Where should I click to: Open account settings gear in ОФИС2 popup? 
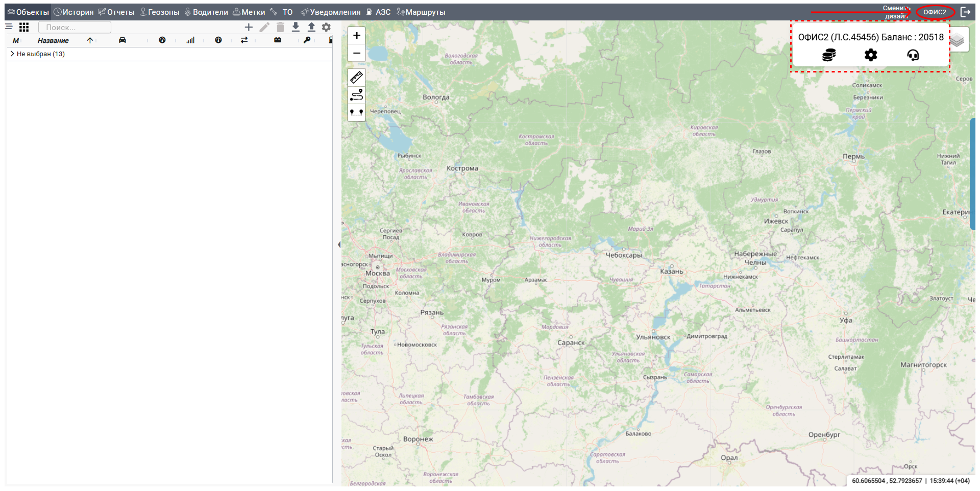[871, 55]
